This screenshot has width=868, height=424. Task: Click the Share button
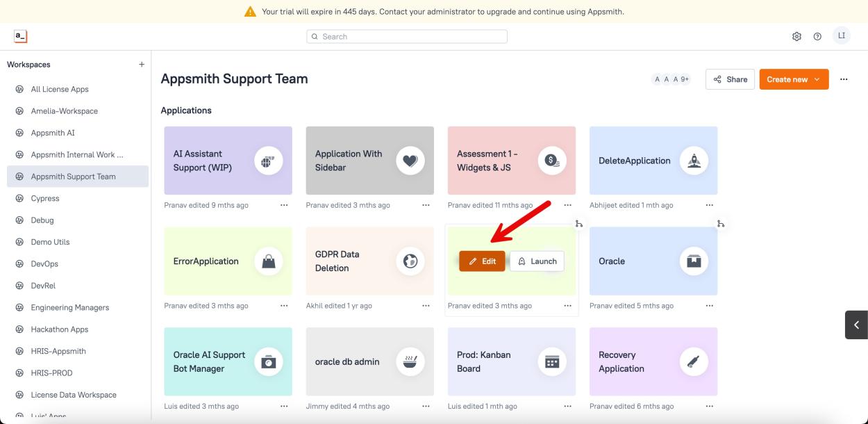click(730, 79)
